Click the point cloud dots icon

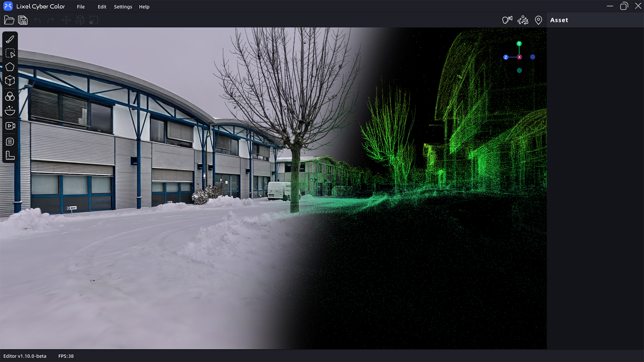pyautogui.click(x=523, y=20)
